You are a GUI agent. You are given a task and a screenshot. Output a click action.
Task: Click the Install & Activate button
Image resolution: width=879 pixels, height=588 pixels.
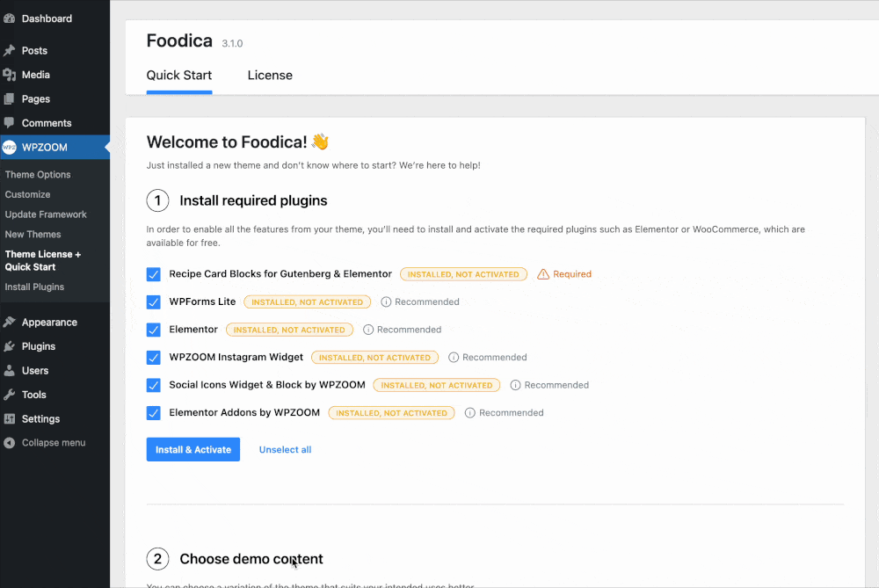[x=193, y=449]
